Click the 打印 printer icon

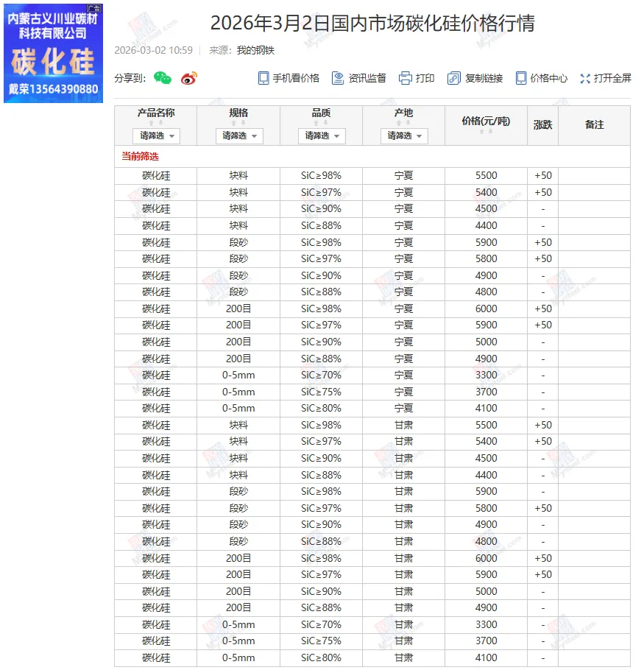click(405, 78)
